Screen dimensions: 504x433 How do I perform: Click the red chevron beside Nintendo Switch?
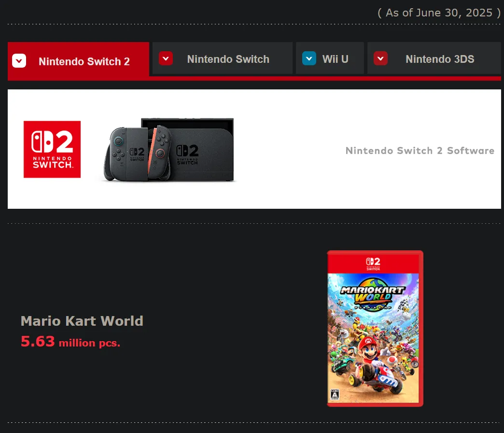pos(166,58)
